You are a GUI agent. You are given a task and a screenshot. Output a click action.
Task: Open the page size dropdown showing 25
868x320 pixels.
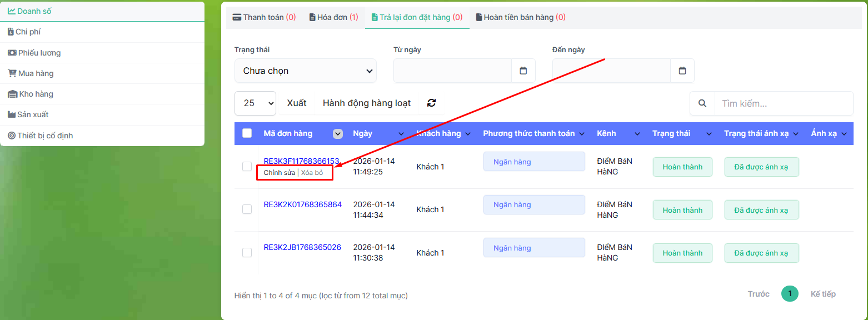[255, 103]
